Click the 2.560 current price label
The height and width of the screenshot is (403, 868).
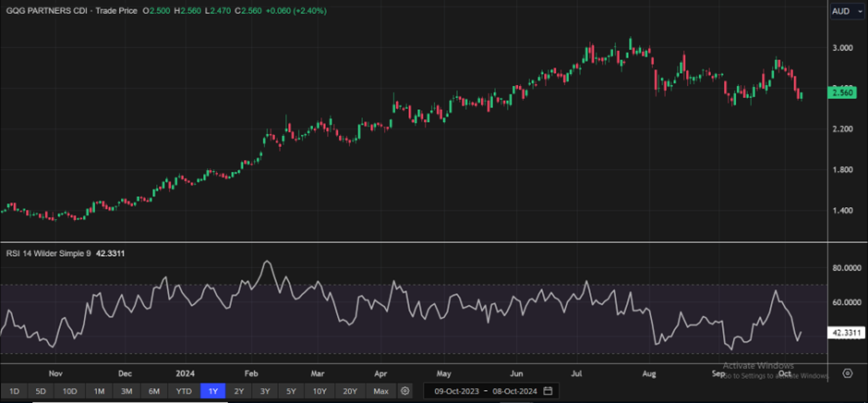841,92
